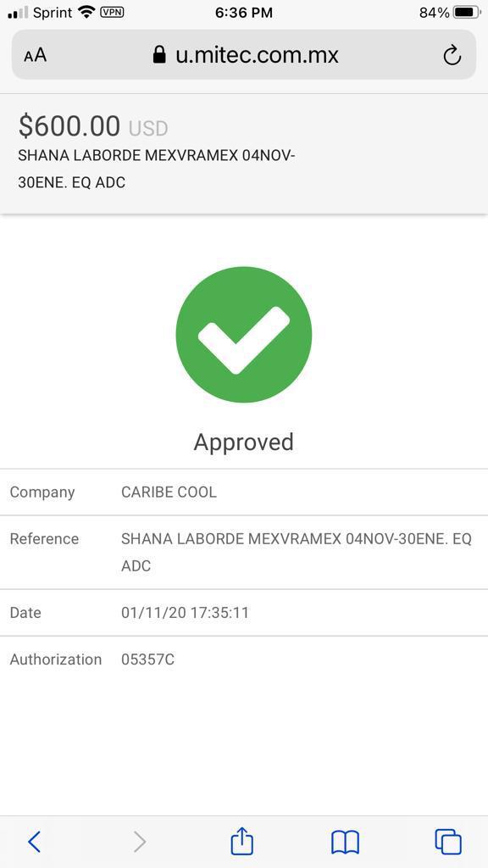Tap the VPN status badge
The width and height of the screenshot is (488, 868).
[x=112, y=12]
